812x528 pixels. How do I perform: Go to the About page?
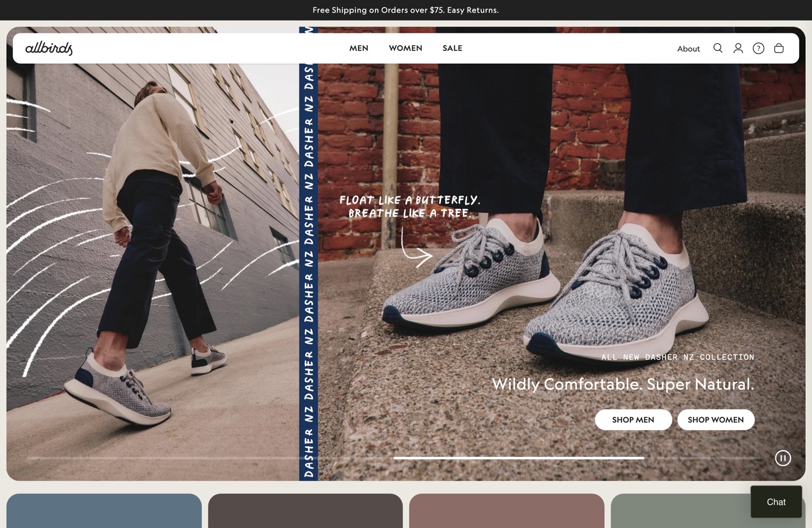click(x=689, y=49)
